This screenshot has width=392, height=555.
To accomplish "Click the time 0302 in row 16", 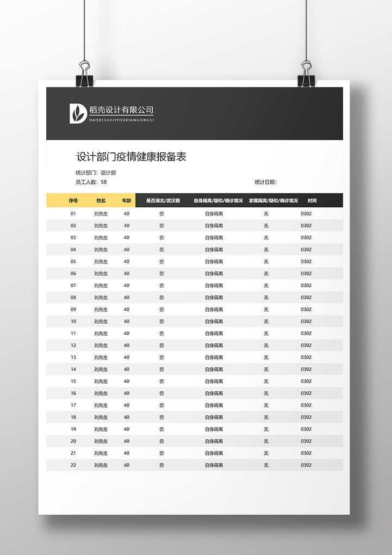I will click(306, 393).
